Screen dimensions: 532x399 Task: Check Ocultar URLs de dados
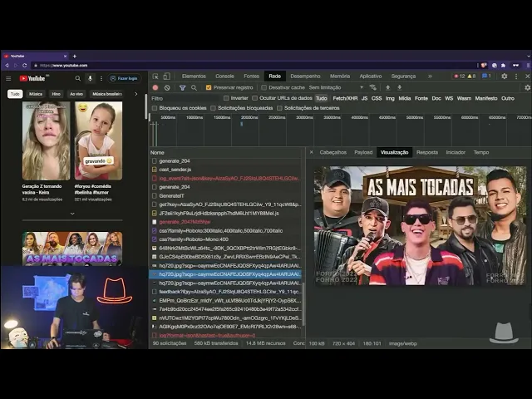tap(255, 98)
